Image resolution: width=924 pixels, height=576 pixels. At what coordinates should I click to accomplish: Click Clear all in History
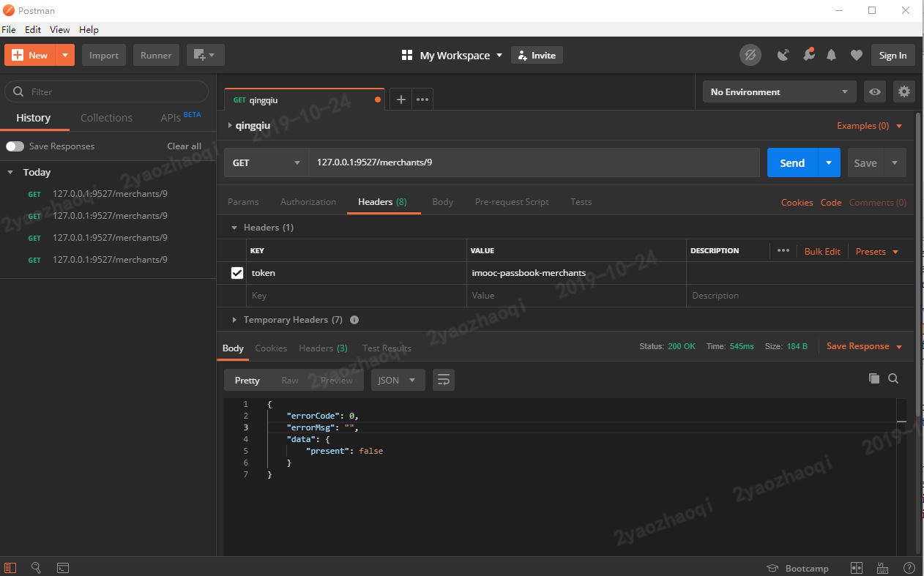click(185, 146)
